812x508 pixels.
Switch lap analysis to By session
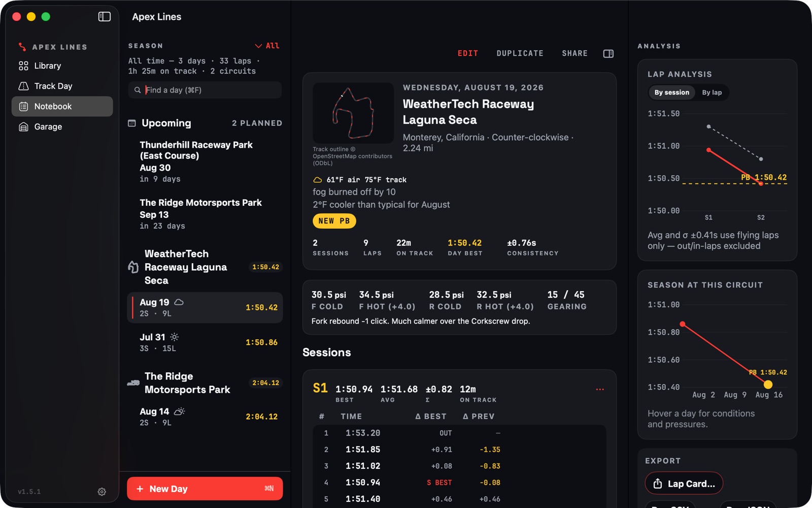tap(671, 92)
